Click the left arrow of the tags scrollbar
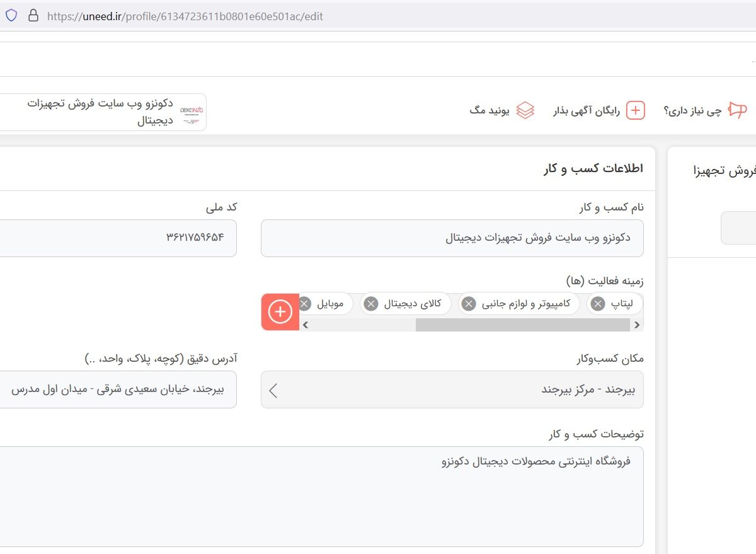Screen dimensions: 756x554 click(306, 325)
